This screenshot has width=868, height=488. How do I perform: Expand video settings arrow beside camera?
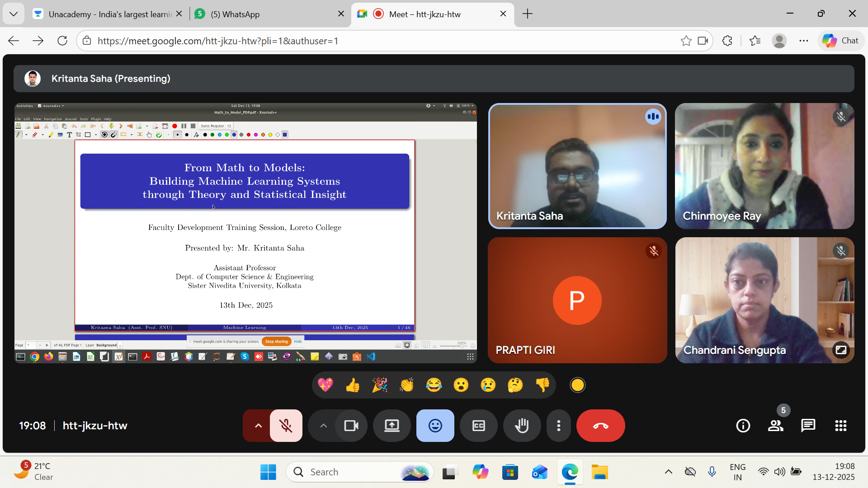(323, 426)
